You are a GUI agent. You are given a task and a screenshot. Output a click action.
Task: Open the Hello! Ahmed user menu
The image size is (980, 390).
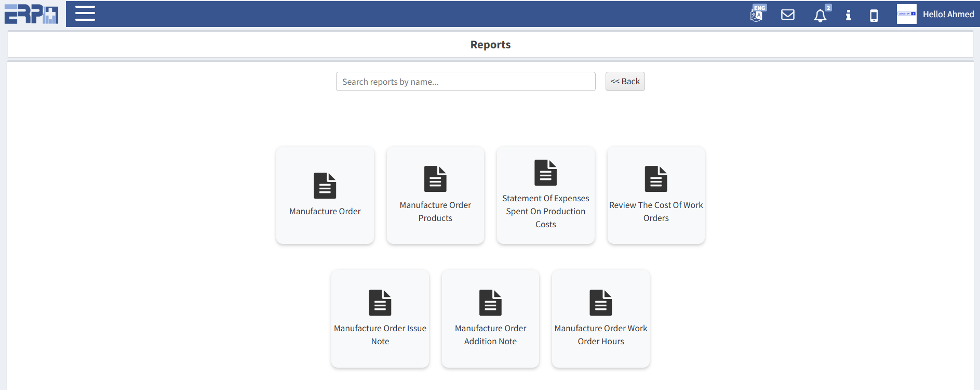click(948, 14)
